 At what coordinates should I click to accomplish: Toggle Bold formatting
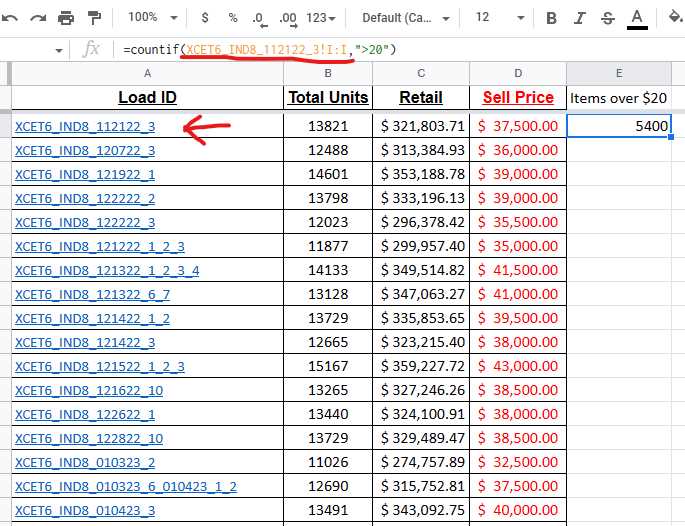point(551,18)
